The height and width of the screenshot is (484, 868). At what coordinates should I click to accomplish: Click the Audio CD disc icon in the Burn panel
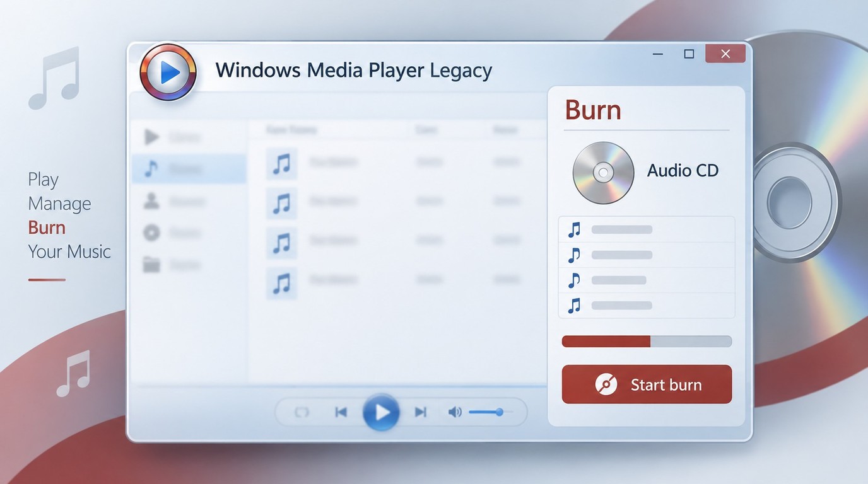coord(603,172)
